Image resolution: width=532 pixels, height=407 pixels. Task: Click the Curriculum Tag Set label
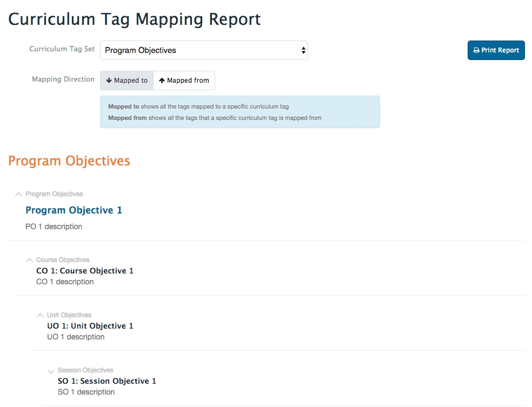click(x=62, y=49)
